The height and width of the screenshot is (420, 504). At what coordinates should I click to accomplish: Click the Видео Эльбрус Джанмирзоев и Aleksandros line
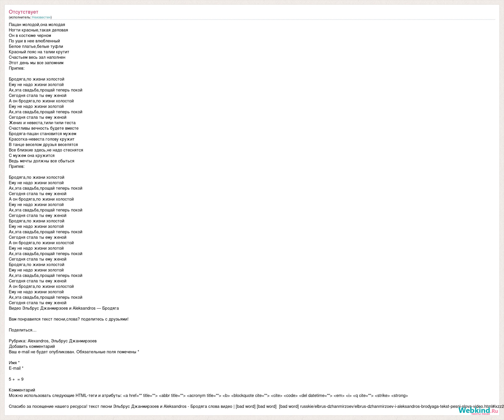pyautogui.click(x=64, y=308)
